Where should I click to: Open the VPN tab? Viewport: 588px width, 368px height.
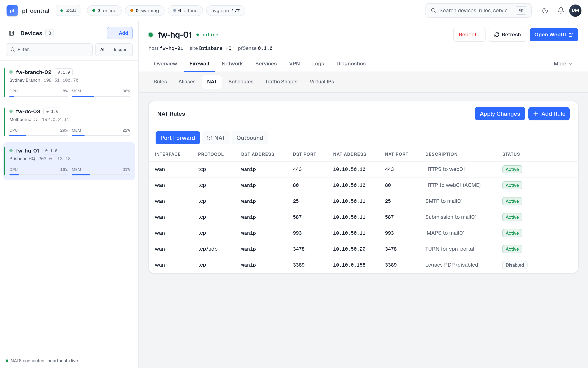(294, 64)
